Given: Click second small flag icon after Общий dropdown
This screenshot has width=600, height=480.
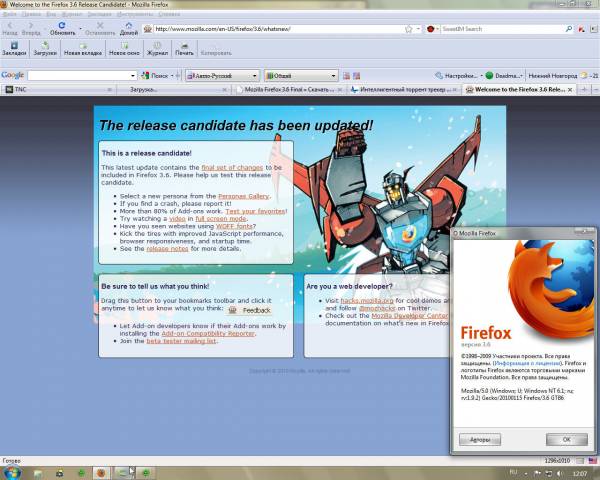Looking at the screenshot, I should [356, 76].
